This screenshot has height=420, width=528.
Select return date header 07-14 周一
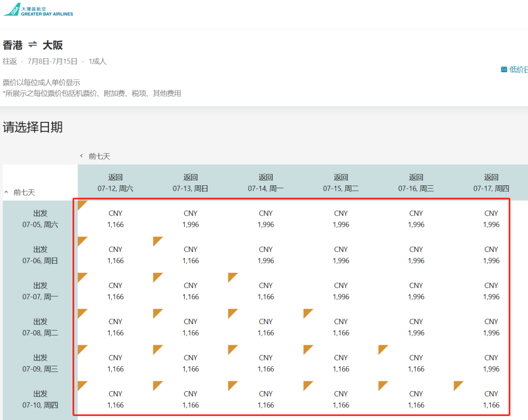(x=265, y=182)
